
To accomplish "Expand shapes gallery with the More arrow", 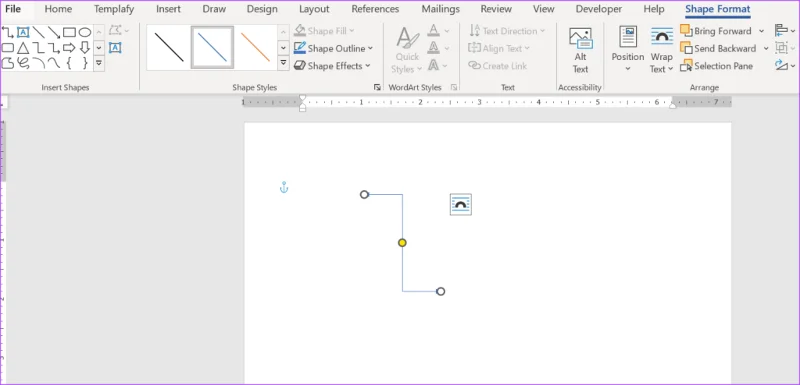I will [99, 63].
